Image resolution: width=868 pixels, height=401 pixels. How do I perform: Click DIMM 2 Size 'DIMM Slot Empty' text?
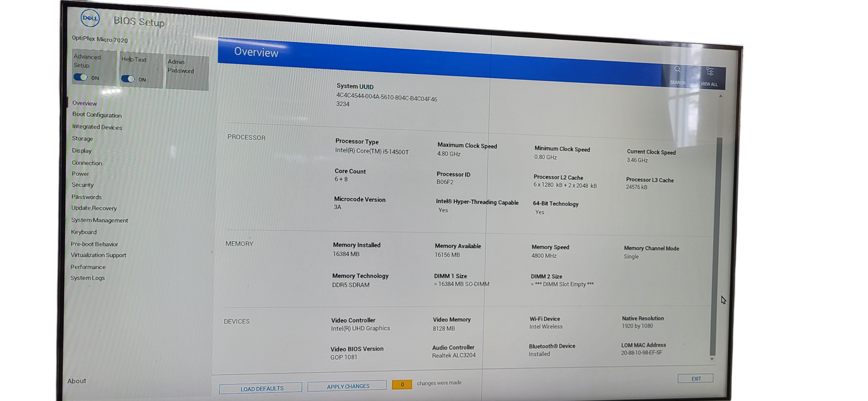pos(562,284)
